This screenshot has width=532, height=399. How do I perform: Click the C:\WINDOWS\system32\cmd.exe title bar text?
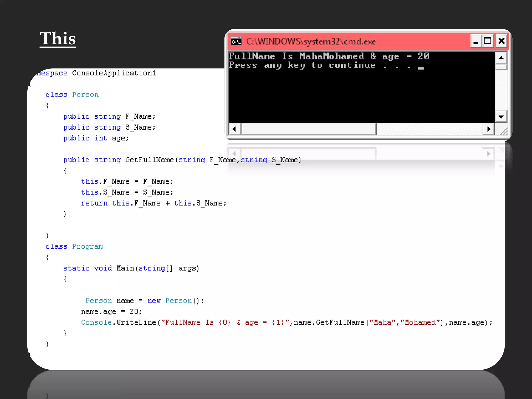(311, 42)
